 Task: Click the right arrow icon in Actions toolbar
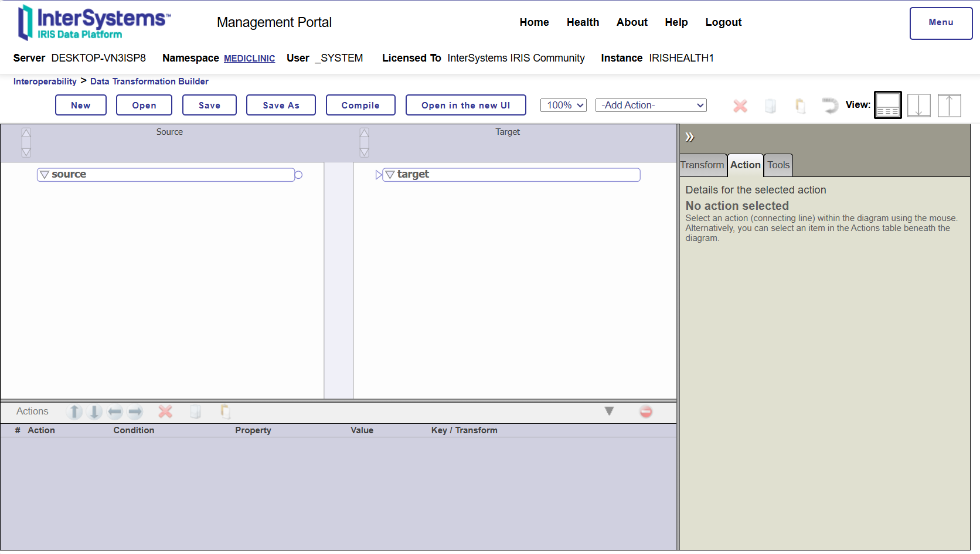point(135,412)
